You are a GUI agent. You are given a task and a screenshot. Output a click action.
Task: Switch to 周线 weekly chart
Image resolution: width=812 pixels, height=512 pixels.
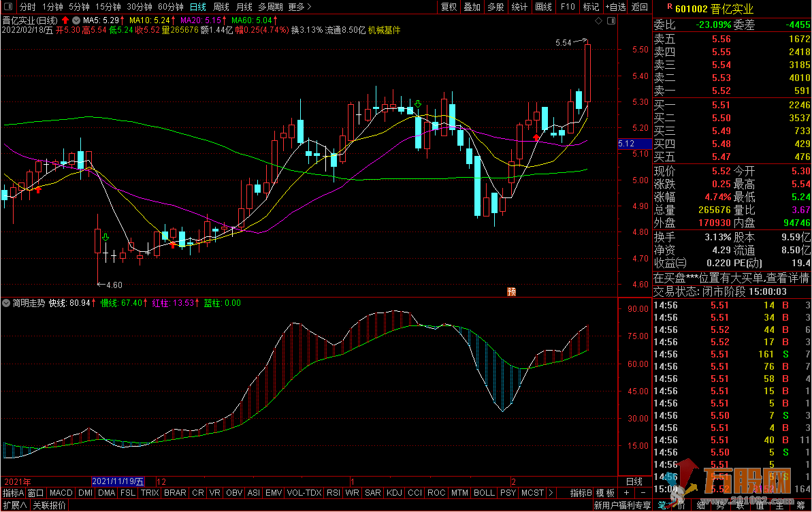pos(221,7)
